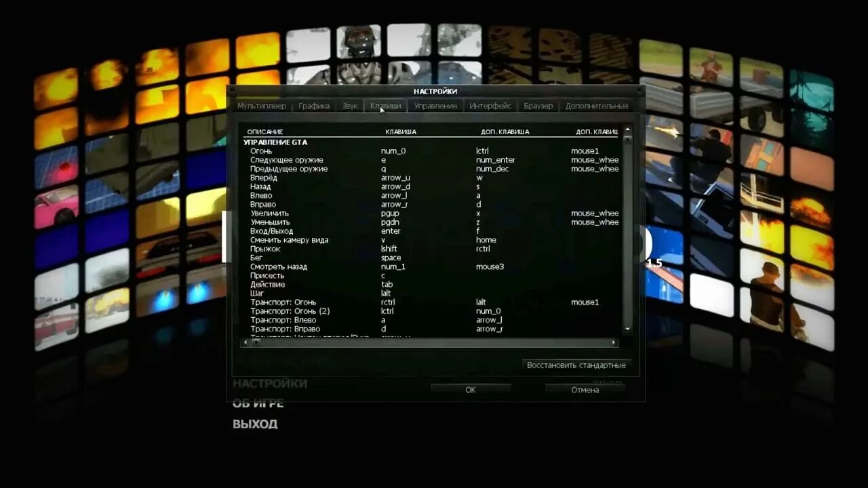Select the Действие binding row
Image resolution: width=868 pixels, height=488 pixels.
[431, 285]
